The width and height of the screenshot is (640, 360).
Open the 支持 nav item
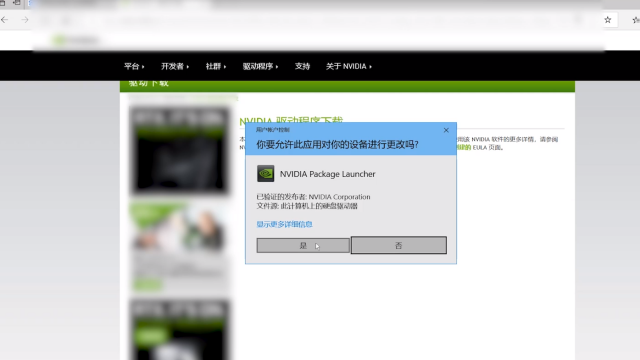tap(302, 66)
